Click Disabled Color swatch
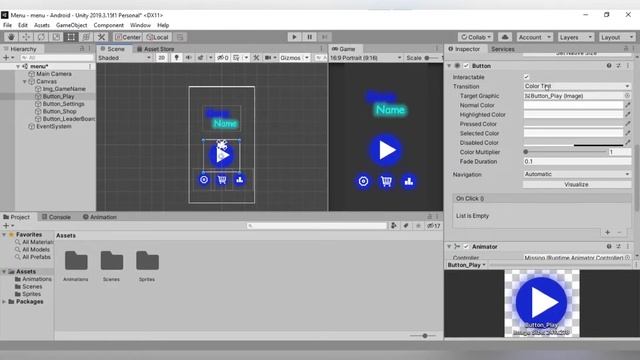 573,143
